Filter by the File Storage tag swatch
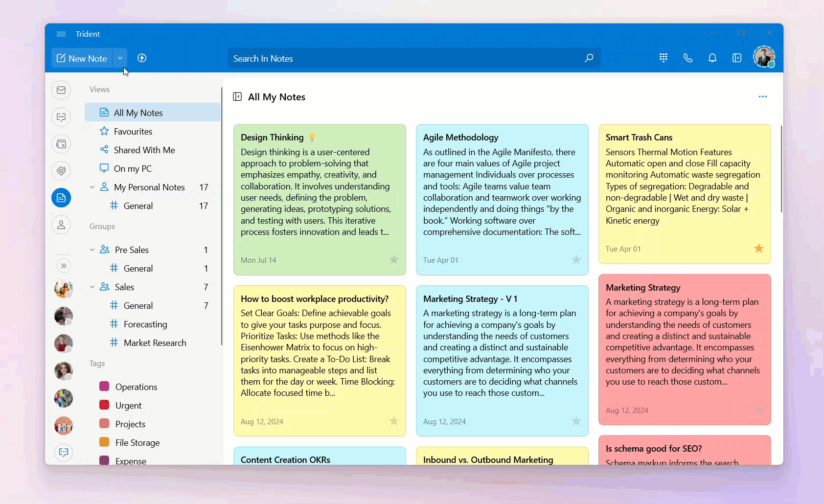Image resolution: width=824 pixels, height=504 pixels. point(104,442)
